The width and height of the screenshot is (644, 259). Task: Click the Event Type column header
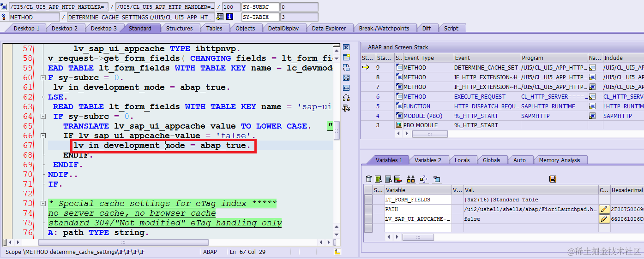427,58
